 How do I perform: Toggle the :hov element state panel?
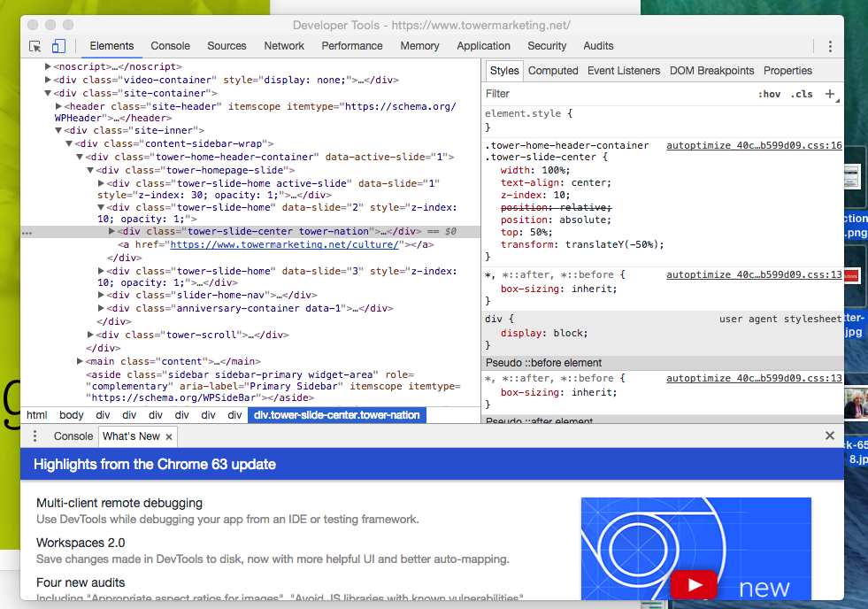(769, 94)
